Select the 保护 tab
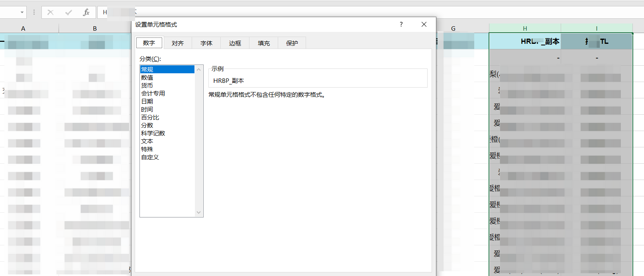The height and width of the screenshot is (276, 644). click(292, 43)
